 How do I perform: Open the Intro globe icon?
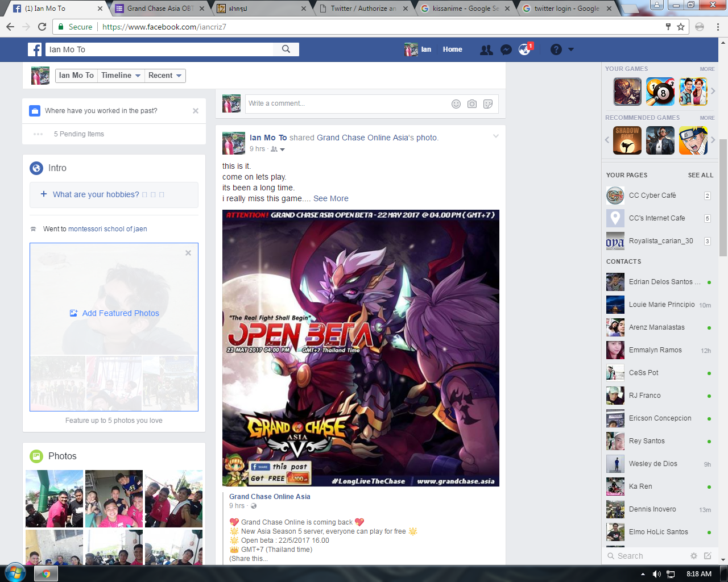(36, 168)
